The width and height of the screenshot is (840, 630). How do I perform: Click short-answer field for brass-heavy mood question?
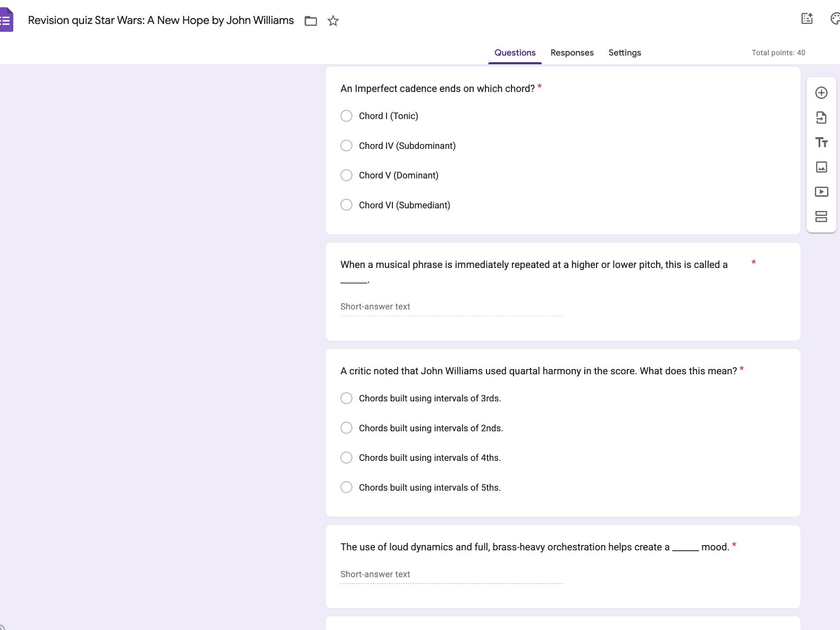pyautogui.click(x=451, y=575)
